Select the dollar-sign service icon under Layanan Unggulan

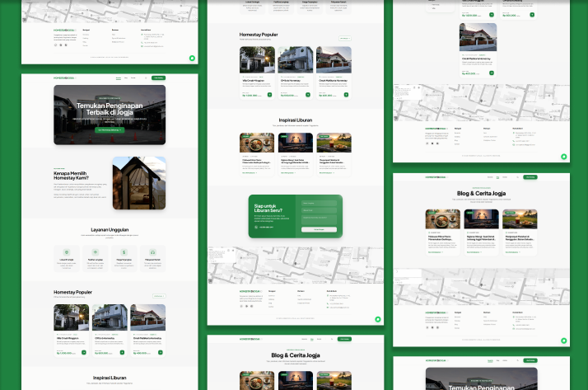click(x=124, y=252)
